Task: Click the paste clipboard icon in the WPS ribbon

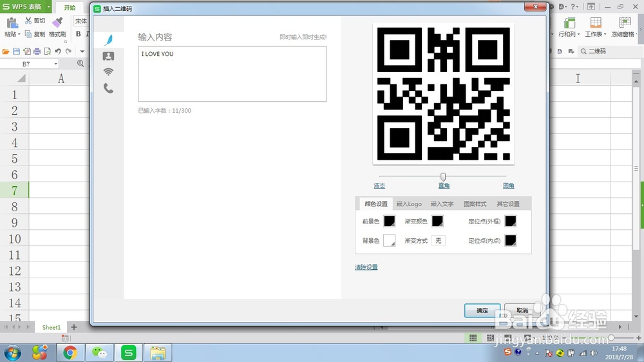Action: (x=12, y=23)
